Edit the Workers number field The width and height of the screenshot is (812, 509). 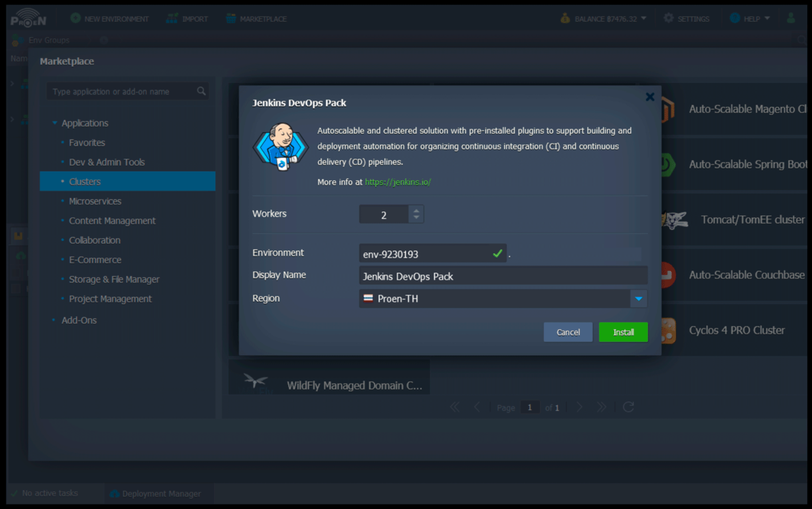(x=384, y=214)
